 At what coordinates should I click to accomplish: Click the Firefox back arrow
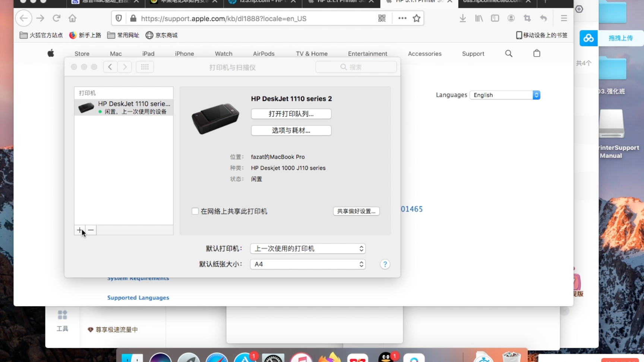(23, 18)
